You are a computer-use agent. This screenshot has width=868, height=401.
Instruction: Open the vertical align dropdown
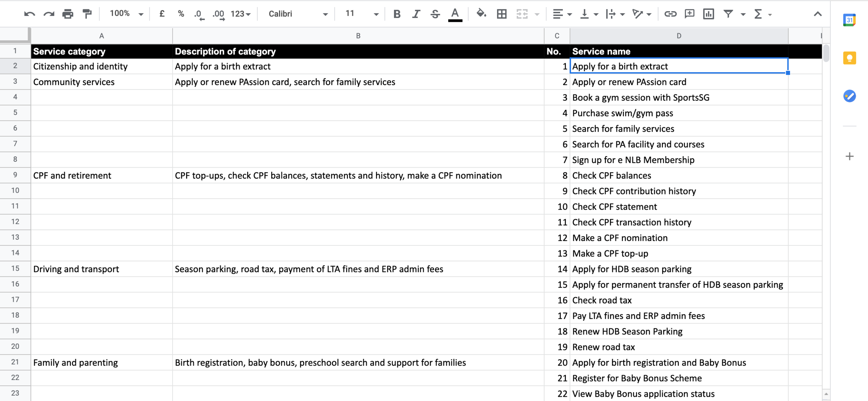pos(589,14)
